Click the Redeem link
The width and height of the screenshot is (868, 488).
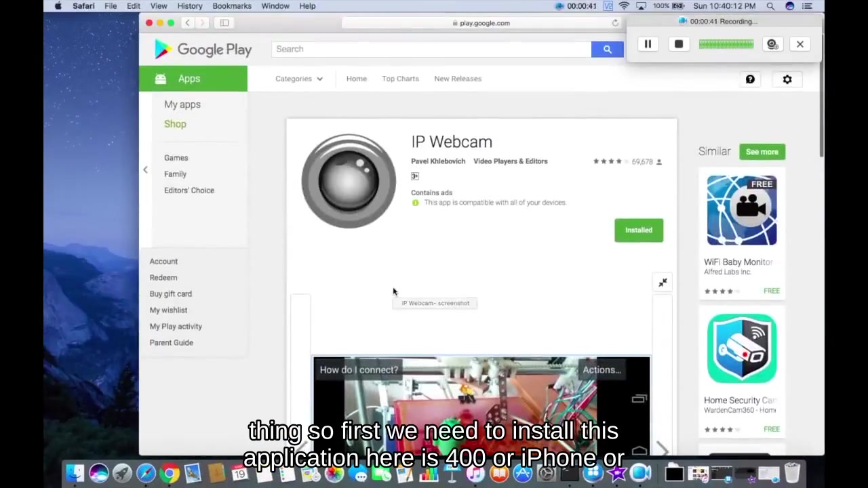163,277
